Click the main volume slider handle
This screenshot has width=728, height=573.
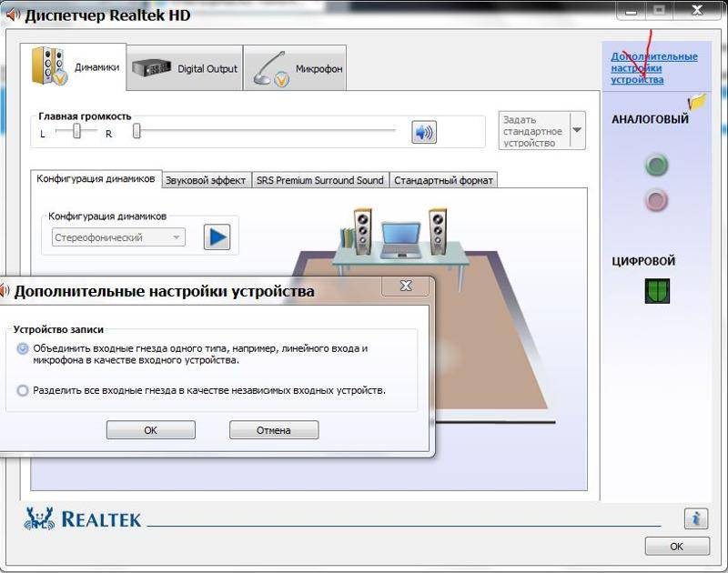(136, 131)
